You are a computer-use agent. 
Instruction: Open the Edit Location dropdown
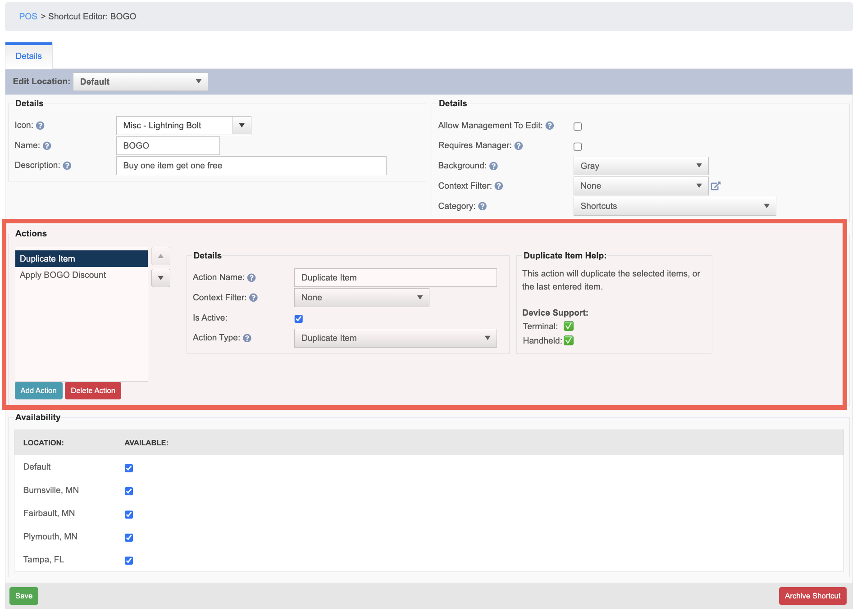[x=141, y=82]
